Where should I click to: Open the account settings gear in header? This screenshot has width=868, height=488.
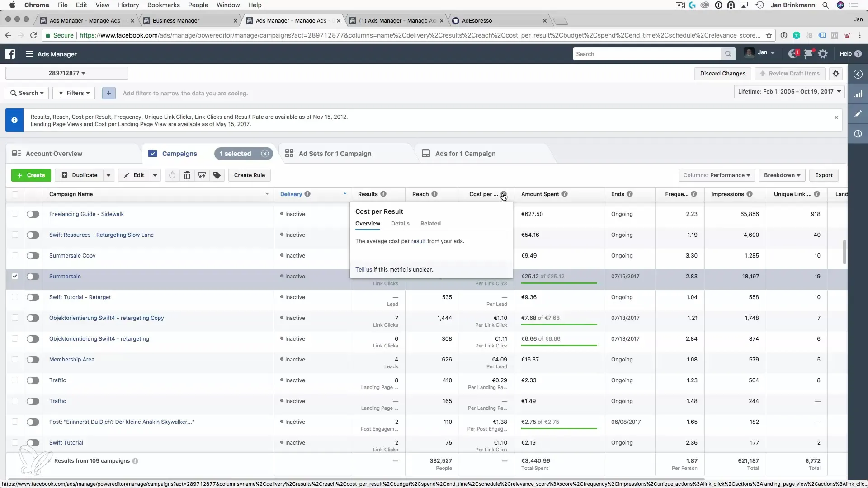823,54
